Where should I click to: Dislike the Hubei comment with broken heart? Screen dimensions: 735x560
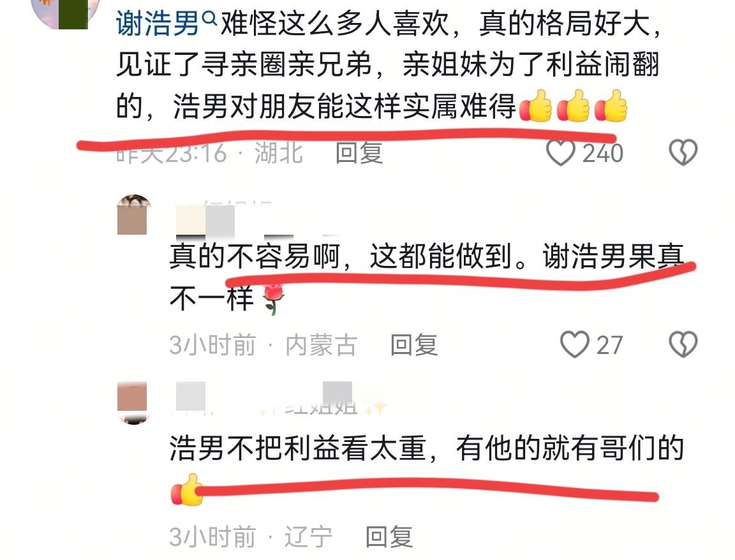click(x=683, y=152)
